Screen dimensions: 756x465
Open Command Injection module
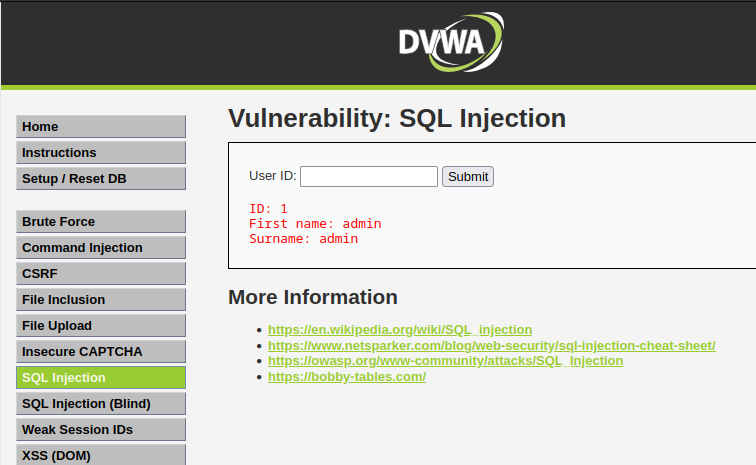click(x=101, y=247)
